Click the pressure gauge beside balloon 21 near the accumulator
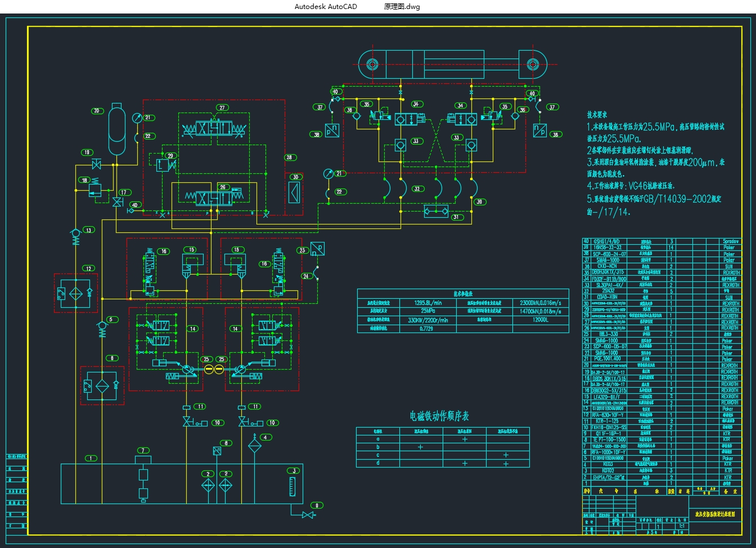 (137, 118)
